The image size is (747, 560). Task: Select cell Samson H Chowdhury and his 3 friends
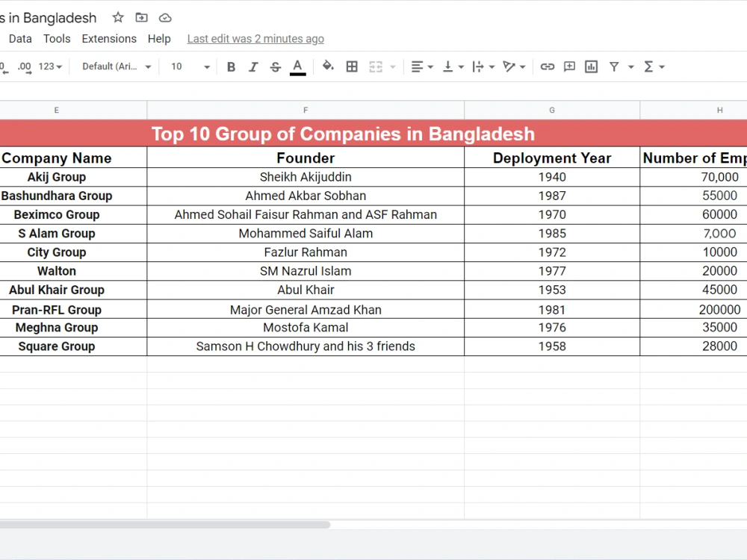coord(306,346)
